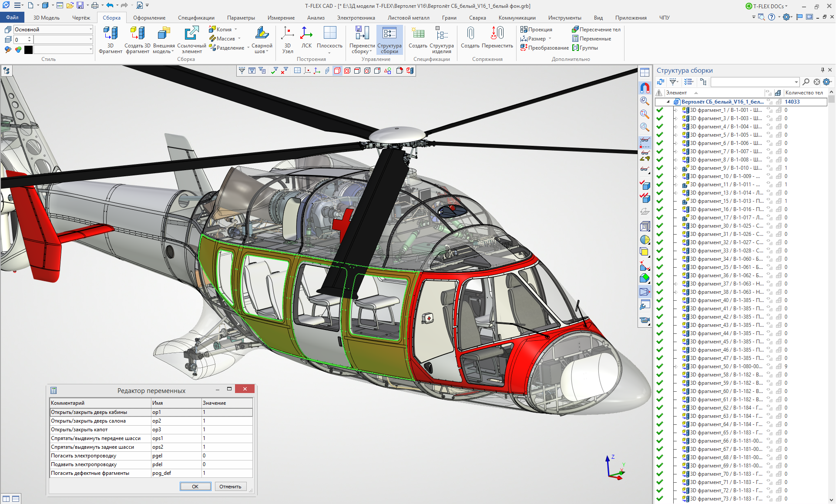Click OK in Редактор переменных
This screenshot has width=836, height=504.
195,487
